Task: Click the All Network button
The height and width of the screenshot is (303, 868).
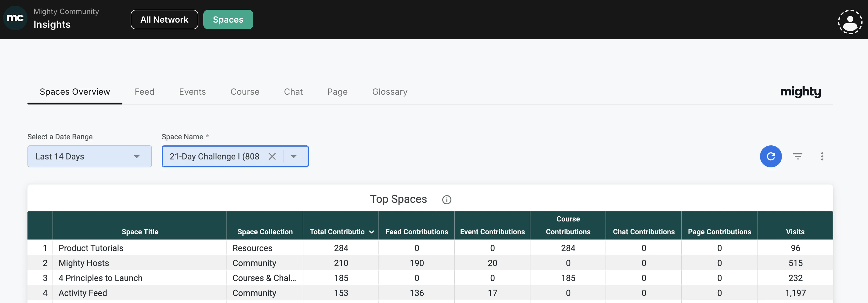Action: point(165,20)
